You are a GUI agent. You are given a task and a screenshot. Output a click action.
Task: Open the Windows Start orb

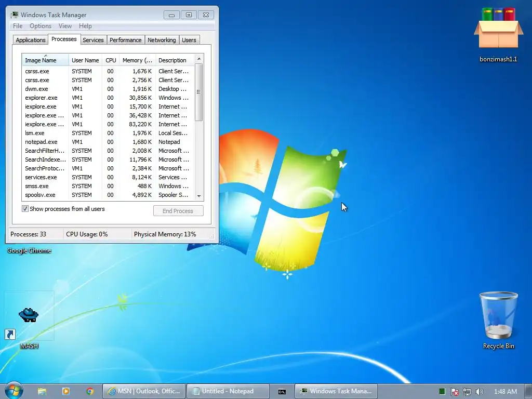14,390
